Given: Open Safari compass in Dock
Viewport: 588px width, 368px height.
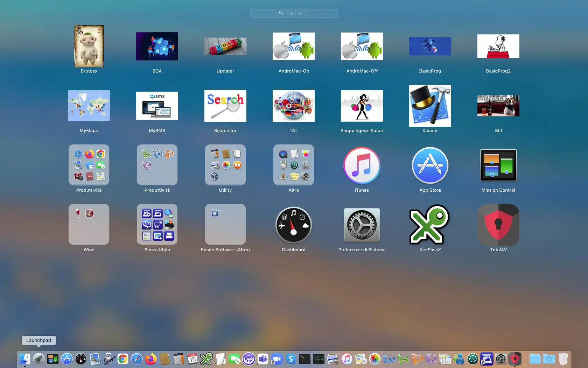Looking at the screenshot, I should click(x=137, y=359).
